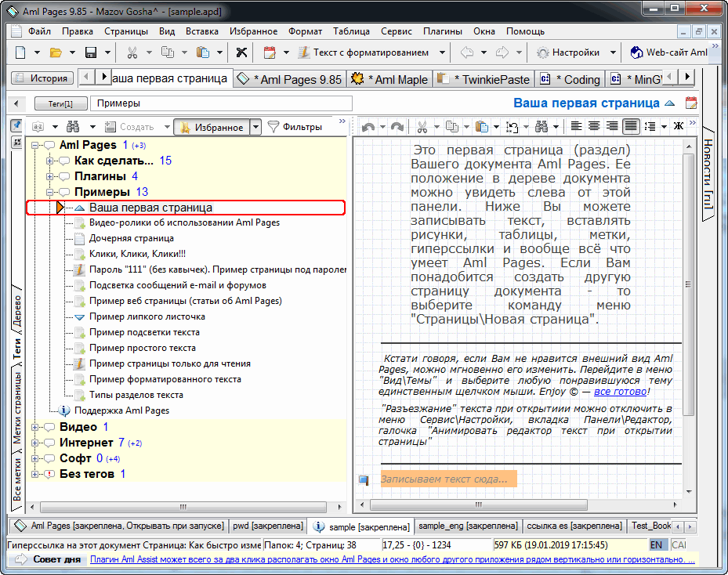Open the Избранное dropdown arrow
This screenshot has width=728, height=575.
point(255,127)
